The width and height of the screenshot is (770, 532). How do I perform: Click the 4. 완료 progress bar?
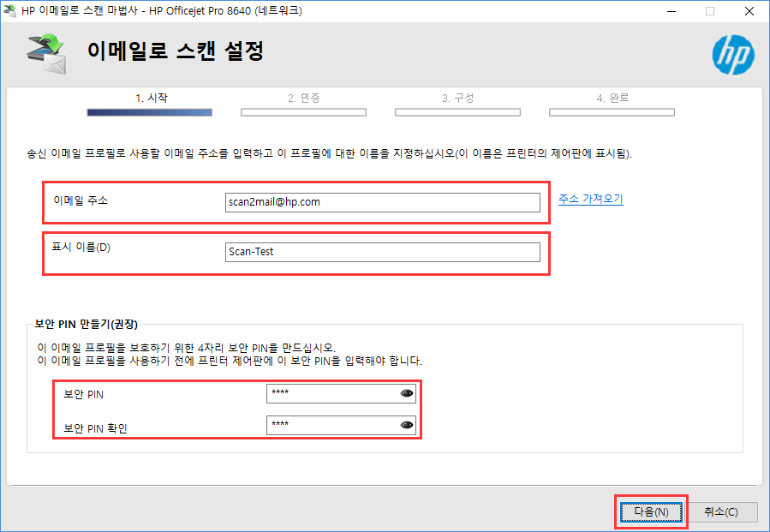[612, 112]
